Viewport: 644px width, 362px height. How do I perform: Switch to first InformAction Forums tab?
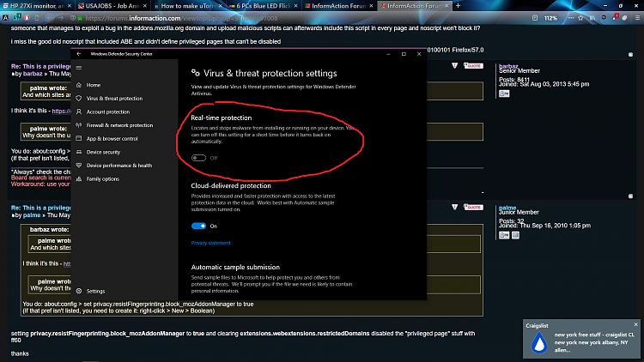pyautogui.click(x=338, y=6)
